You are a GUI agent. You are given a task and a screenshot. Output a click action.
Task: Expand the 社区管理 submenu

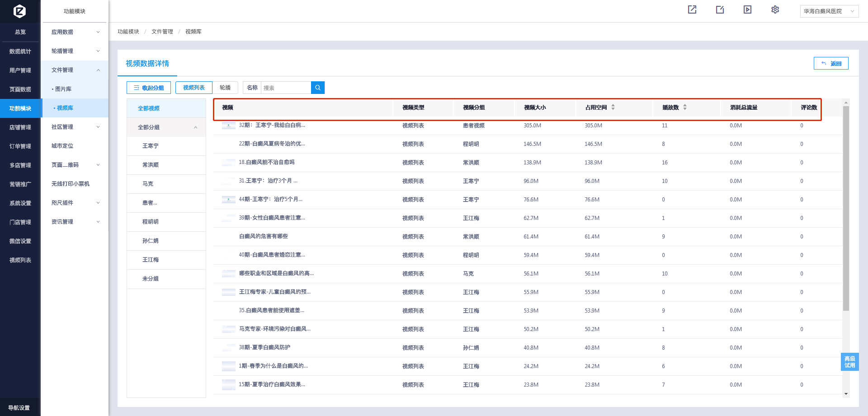(x=75, y=127)
